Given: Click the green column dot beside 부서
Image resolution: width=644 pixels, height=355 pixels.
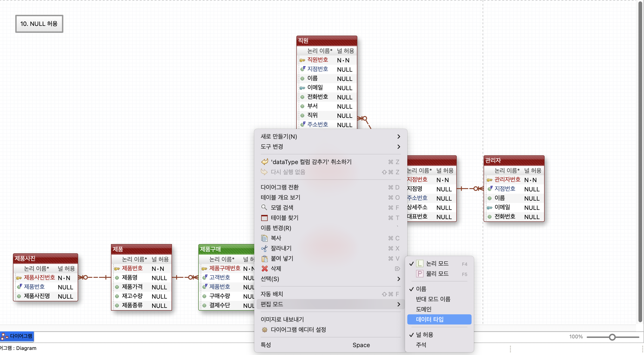Looking at the screenshot, I should pyautogui.click(x=302, y=106).
